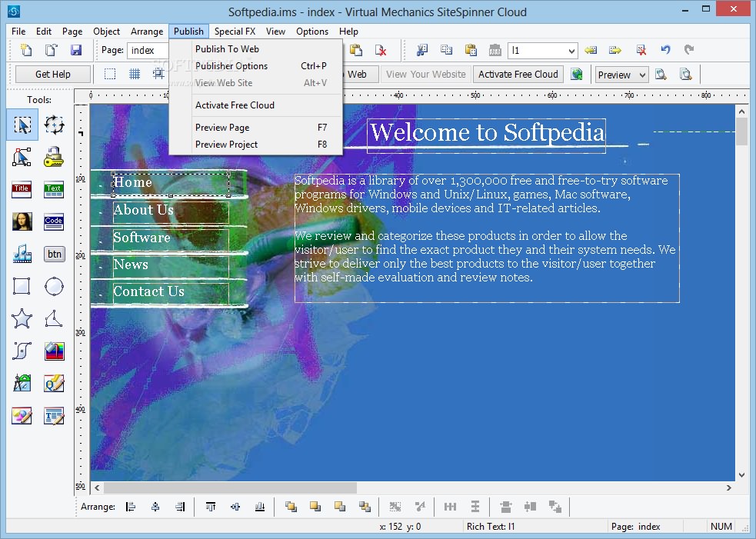Viewport: 756px width, 539px height.
Task: Select the edit points reshape tool
Action: pyautogui.click(x=22, y=157)
